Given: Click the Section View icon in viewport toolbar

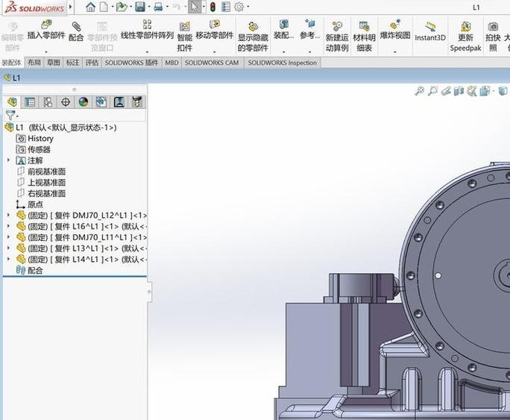Looking at the screenshot, I should (459, 91).
